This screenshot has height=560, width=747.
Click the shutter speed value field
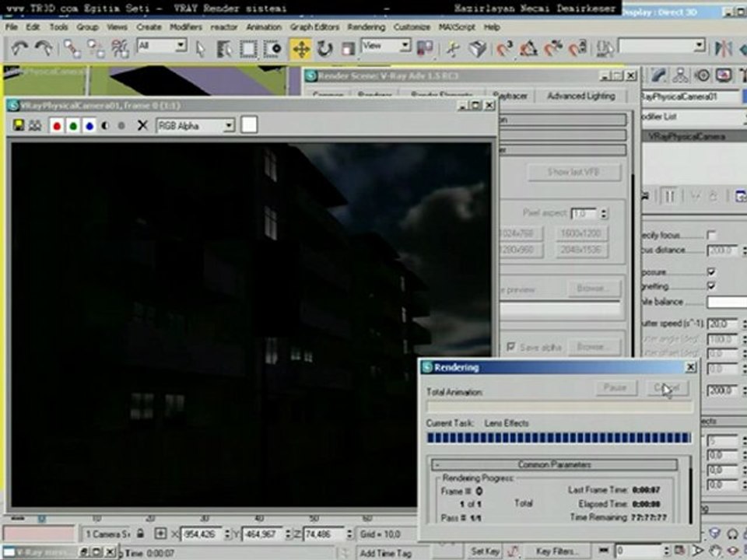click(722, 324)
